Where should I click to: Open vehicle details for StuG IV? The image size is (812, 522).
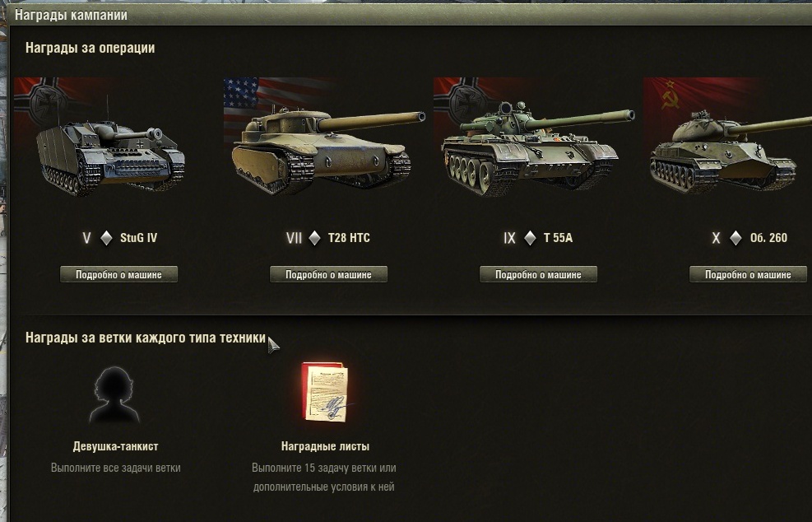118,275
